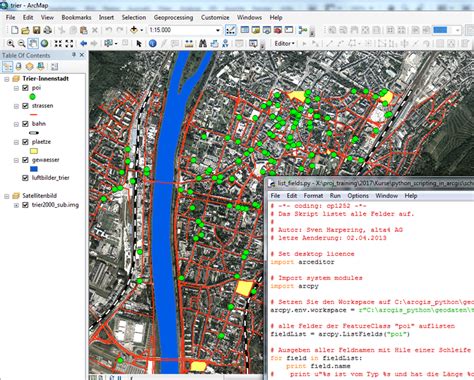
Task: Click the Add Data icon
Action: [134, 30]
